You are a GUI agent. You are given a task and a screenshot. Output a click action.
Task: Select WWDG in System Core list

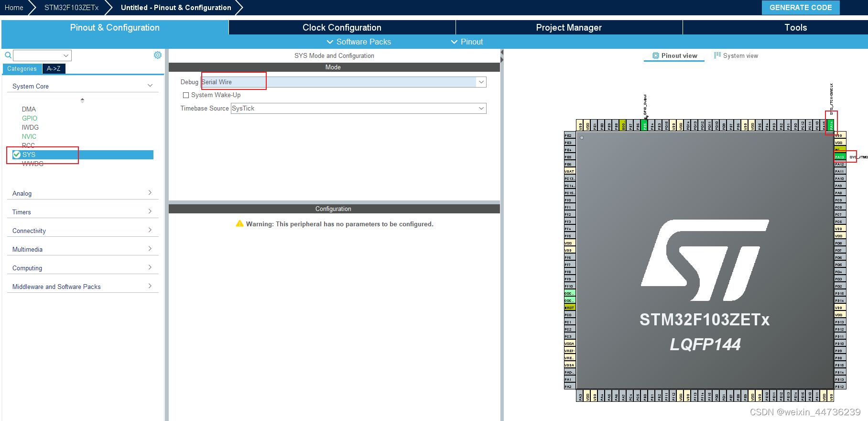(x=33, y=164)
